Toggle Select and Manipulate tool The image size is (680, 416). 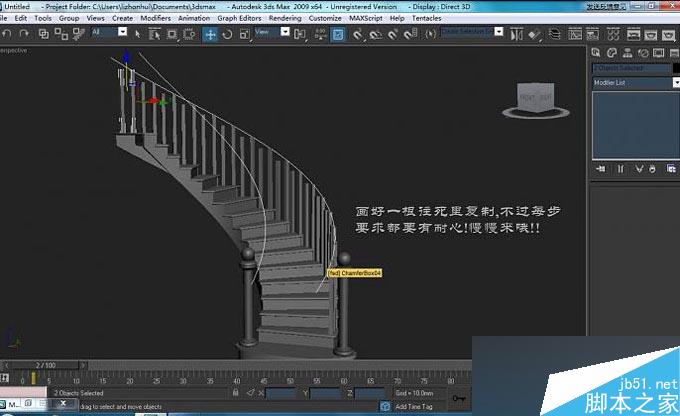pos(320,34)
